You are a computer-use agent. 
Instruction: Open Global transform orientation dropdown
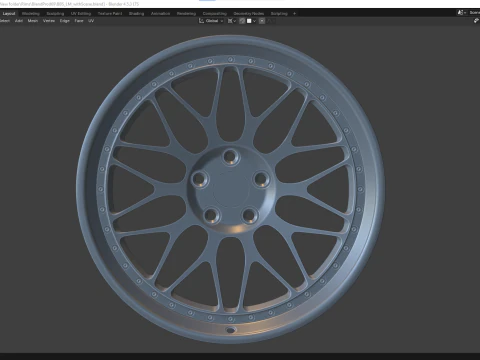click(x=211, y=21)
